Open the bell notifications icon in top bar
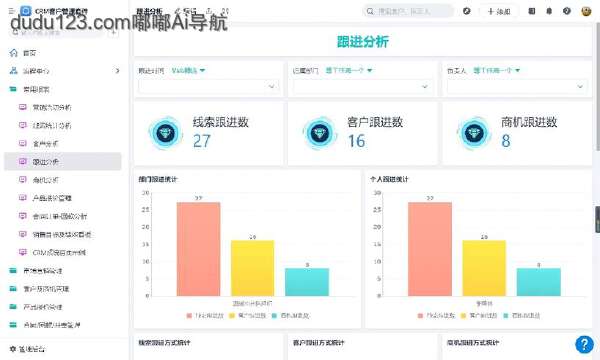Screen dimensions: 600x360 click(x=549, y=11)
